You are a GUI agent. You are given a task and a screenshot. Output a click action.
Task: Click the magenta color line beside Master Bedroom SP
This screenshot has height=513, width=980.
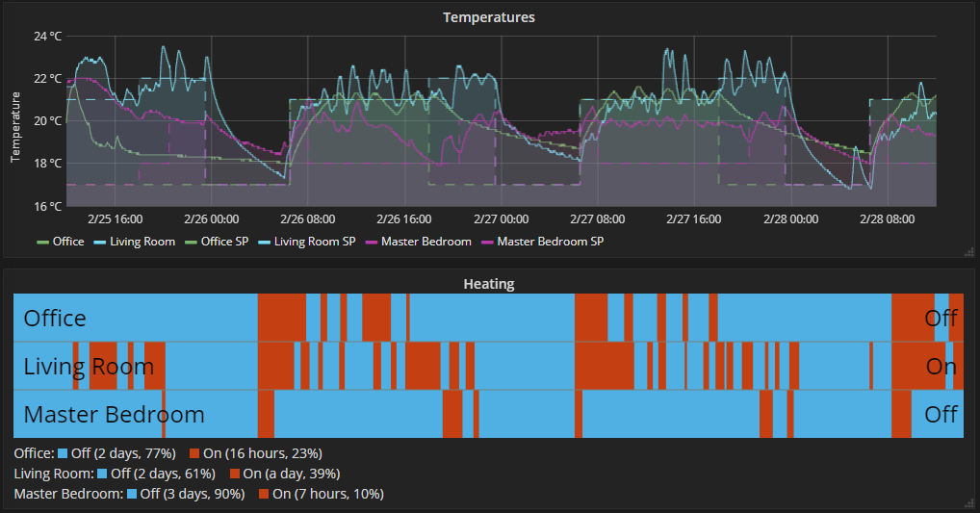tap(487, 242)
